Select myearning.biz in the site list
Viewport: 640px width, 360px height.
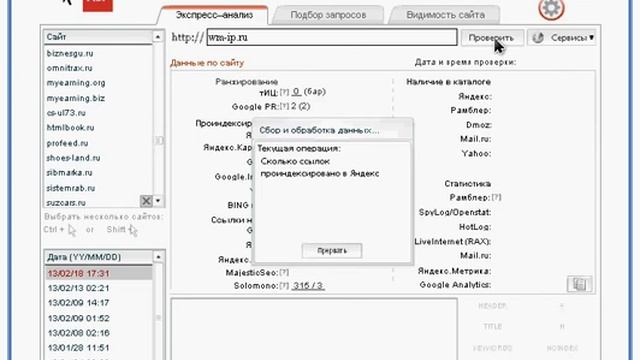(x=76, y=98)
